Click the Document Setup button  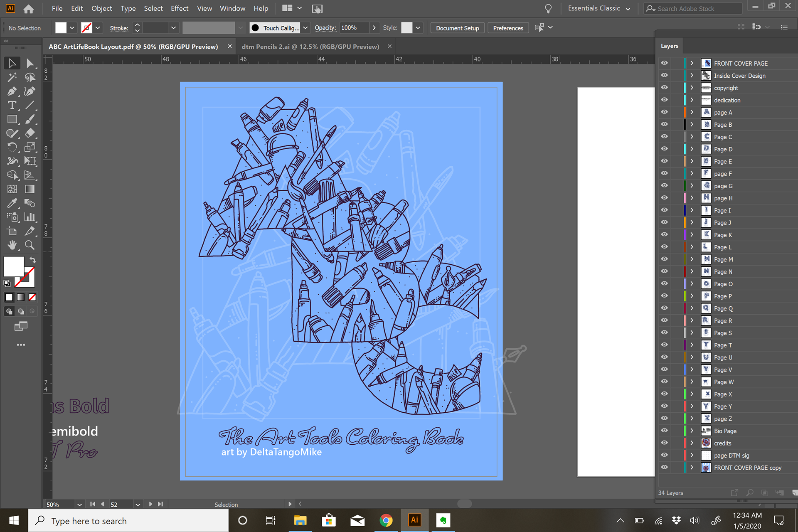[457, 28]
